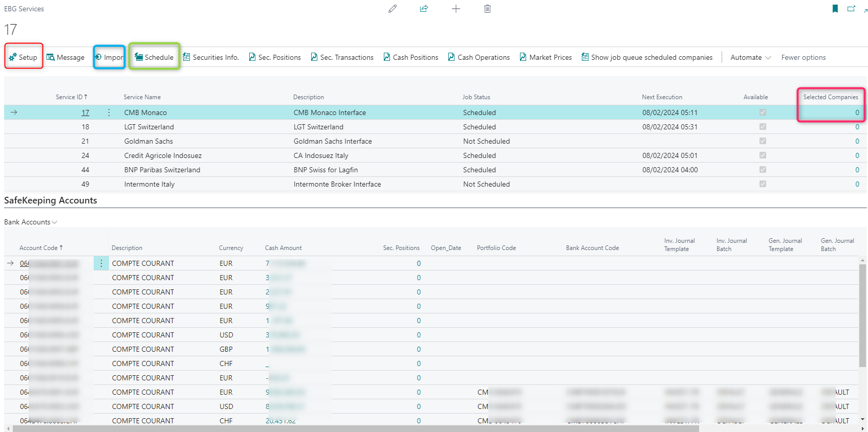The width and height of the screenshot is (868, 432).
Task: Click the delete trash icon
Action: tap(487, 9)
